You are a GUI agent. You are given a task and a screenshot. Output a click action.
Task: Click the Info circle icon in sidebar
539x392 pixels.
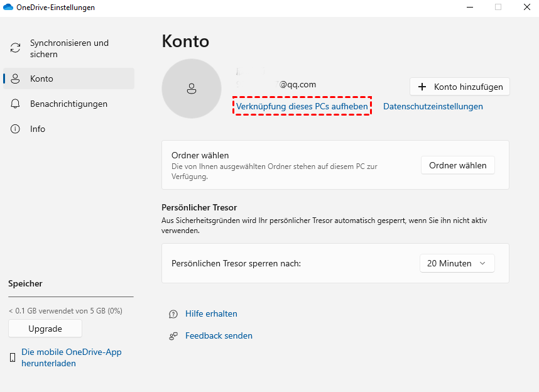click(x=15, y=129)
